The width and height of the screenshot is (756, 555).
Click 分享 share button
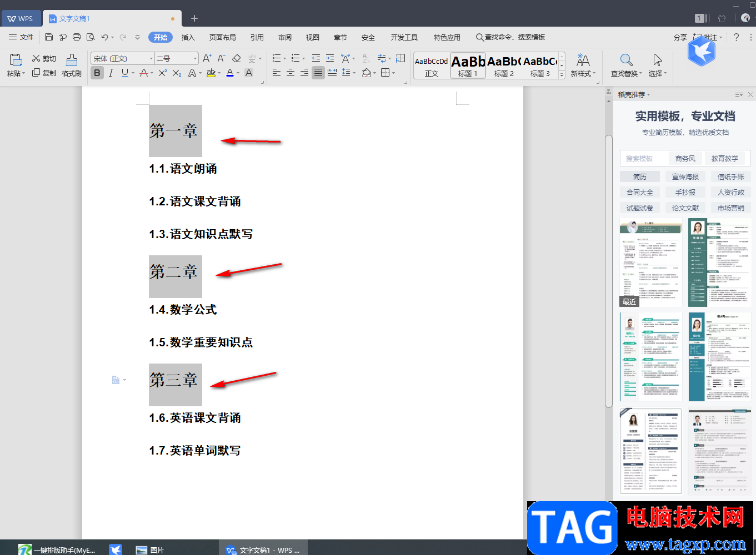[x=680, y=37]
